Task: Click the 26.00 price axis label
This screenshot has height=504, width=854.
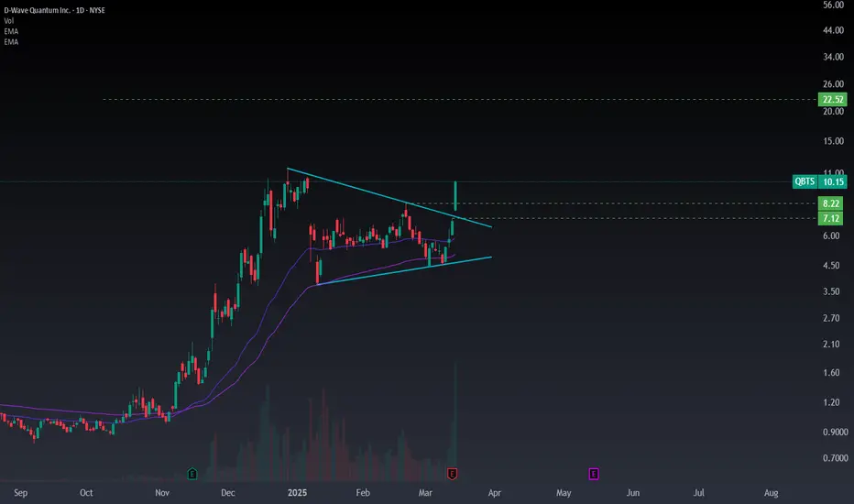Action: coord(833,84)
